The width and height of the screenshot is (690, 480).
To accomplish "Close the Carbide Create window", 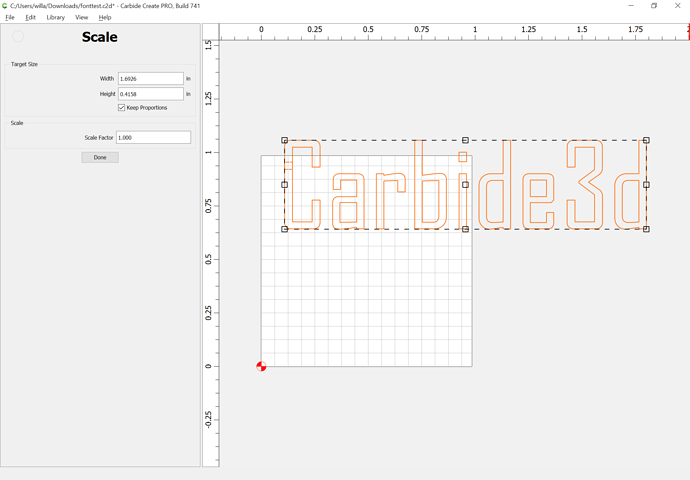I will tap(678, 6).
